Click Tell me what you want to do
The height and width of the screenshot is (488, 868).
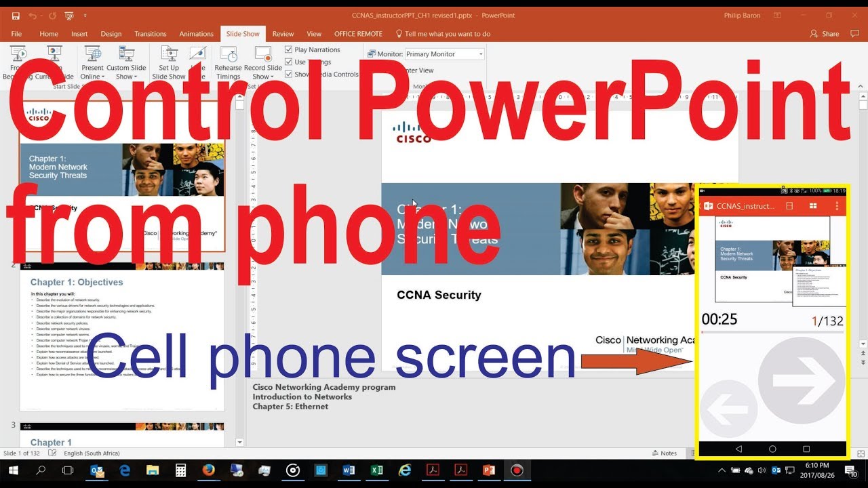point(443,34)
